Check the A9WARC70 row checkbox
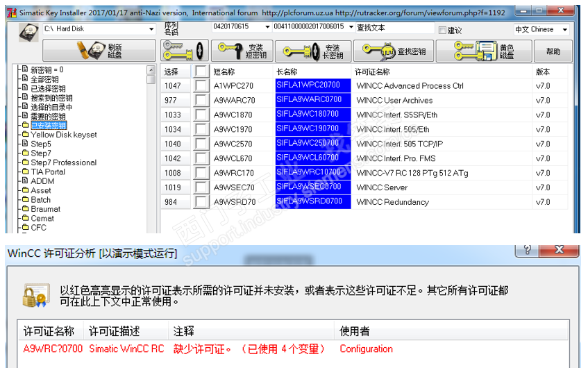 coord(201,100)
